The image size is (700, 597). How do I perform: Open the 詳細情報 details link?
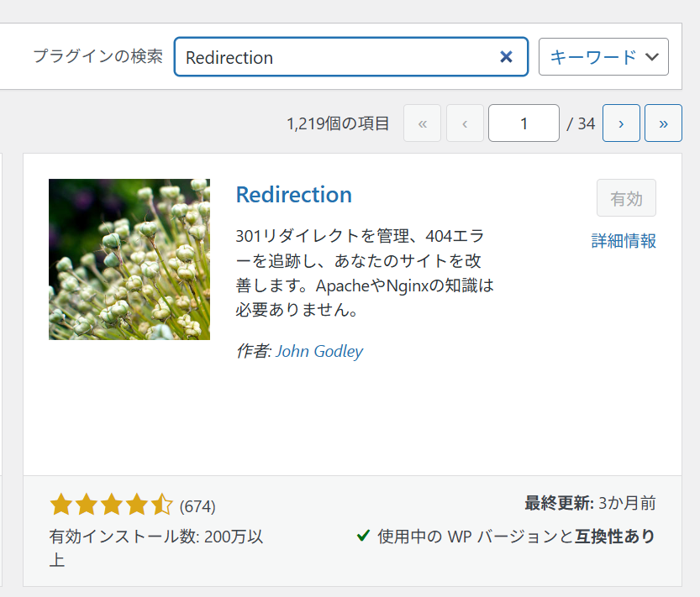tap(624, 241)
